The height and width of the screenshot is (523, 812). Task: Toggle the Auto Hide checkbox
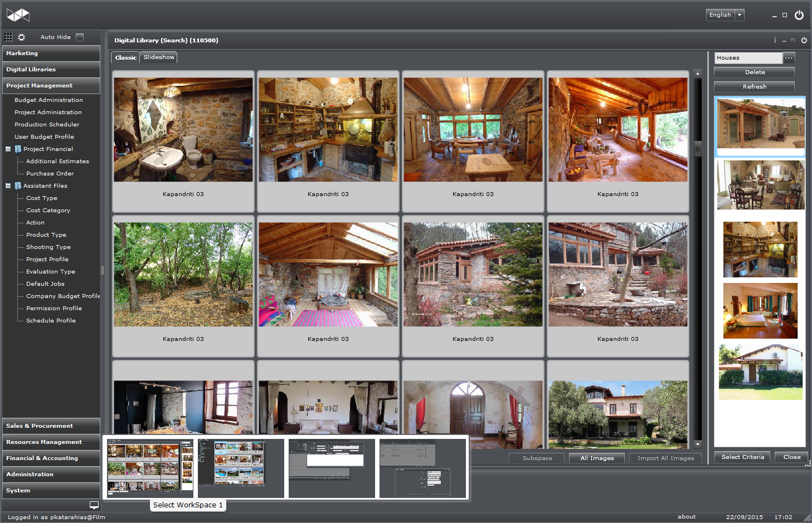(x=80, y=37)
